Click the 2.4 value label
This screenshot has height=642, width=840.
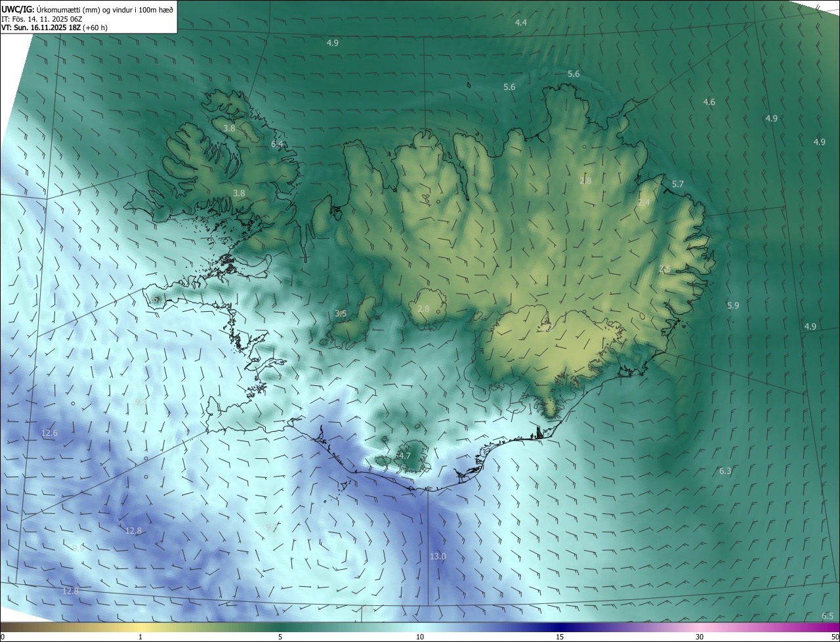pos(644,203)
